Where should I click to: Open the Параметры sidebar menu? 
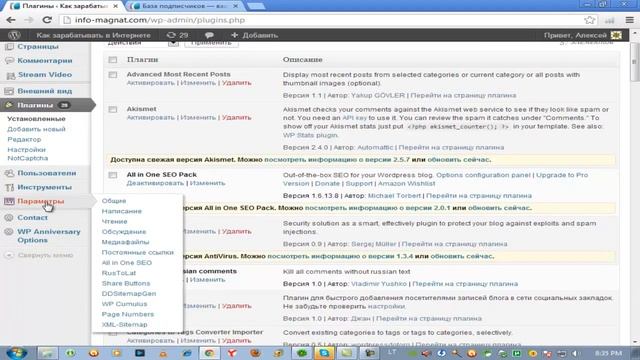[x=40, y=201]
